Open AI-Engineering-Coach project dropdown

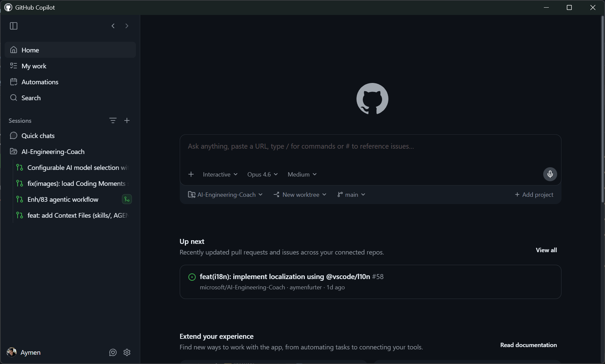pos(225,195)
